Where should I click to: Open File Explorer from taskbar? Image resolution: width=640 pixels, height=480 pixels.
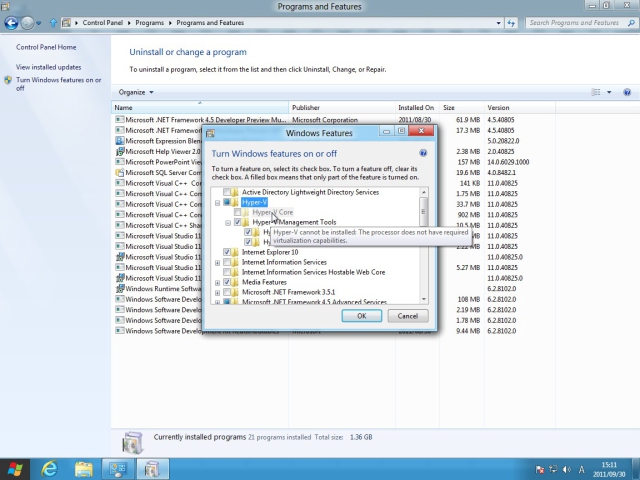[84, 469]
